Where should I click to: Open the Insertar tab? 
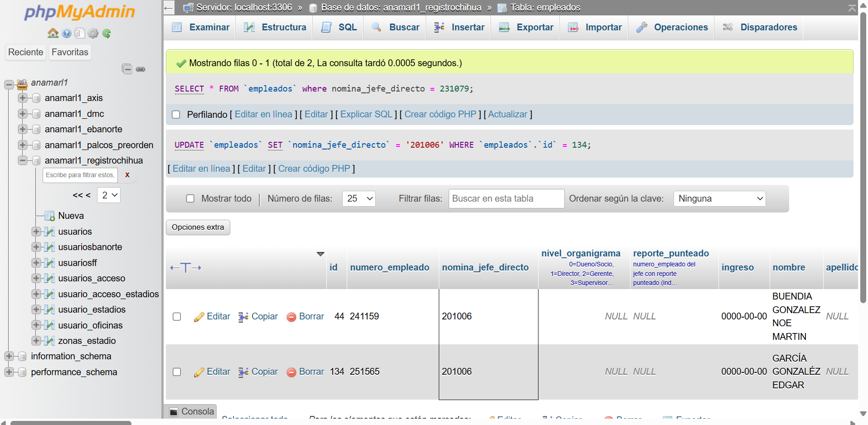(459, 27)
